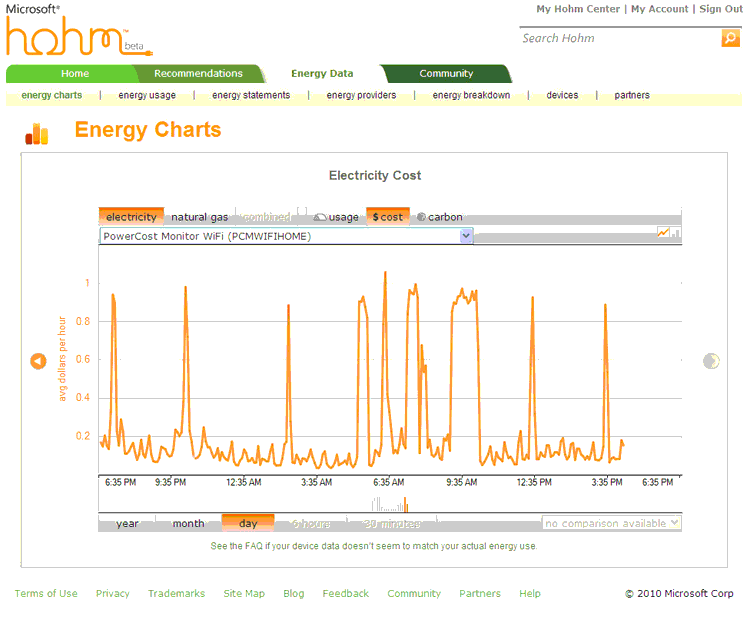Show usage view
This screenshot has height=633, width=750.
[336, 217]
